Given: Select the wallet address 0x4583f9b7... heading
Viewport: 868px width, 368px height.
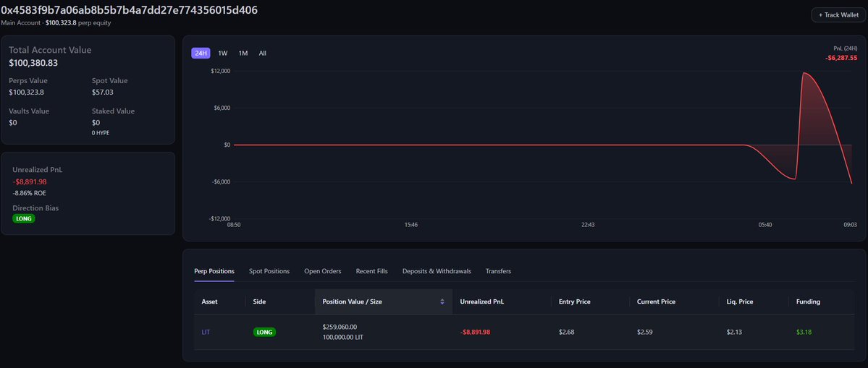Looking at the screenshot, I should point(129,10).
